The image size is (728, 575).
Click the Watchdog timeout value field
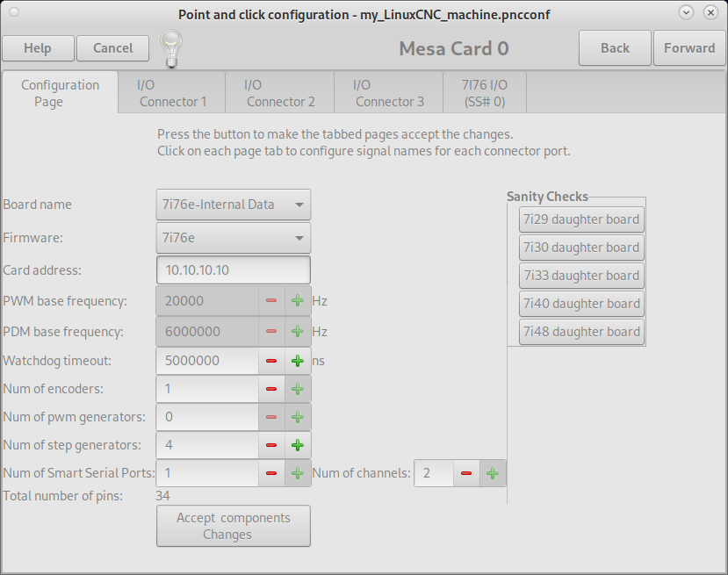click(207, 361)
